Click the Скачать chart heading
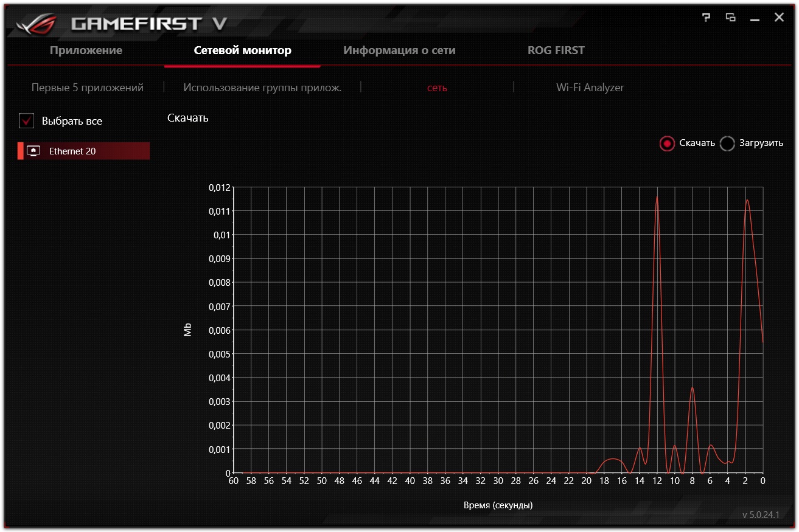The image size is (799, 532). click(188, 118)
